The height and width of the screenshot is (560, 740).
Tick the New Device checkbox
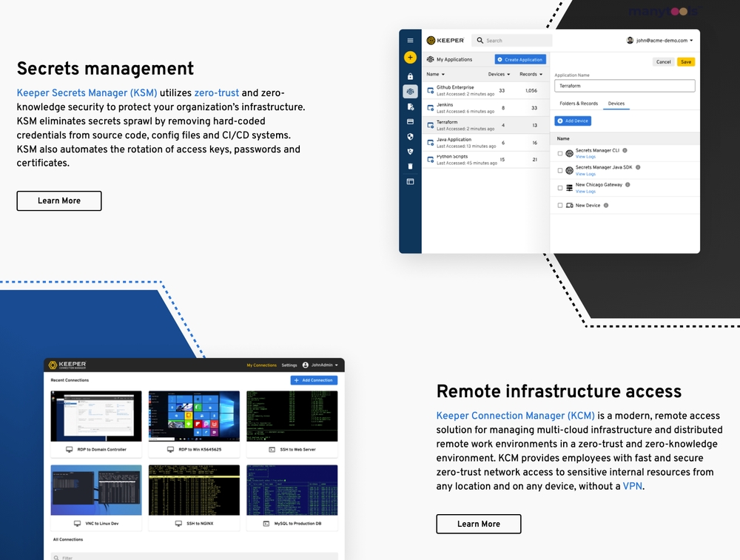[560, 206]
